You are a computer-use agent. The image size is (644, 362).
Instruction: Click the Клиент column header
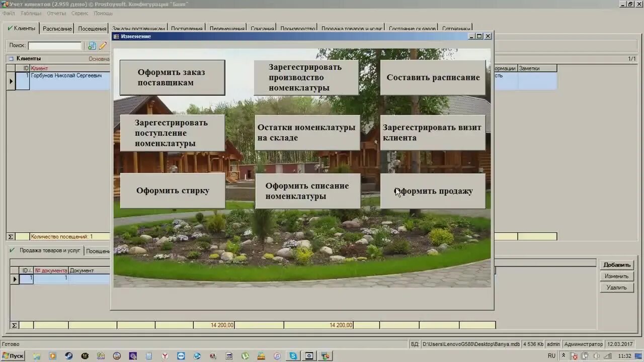click(x=70, y=68)
